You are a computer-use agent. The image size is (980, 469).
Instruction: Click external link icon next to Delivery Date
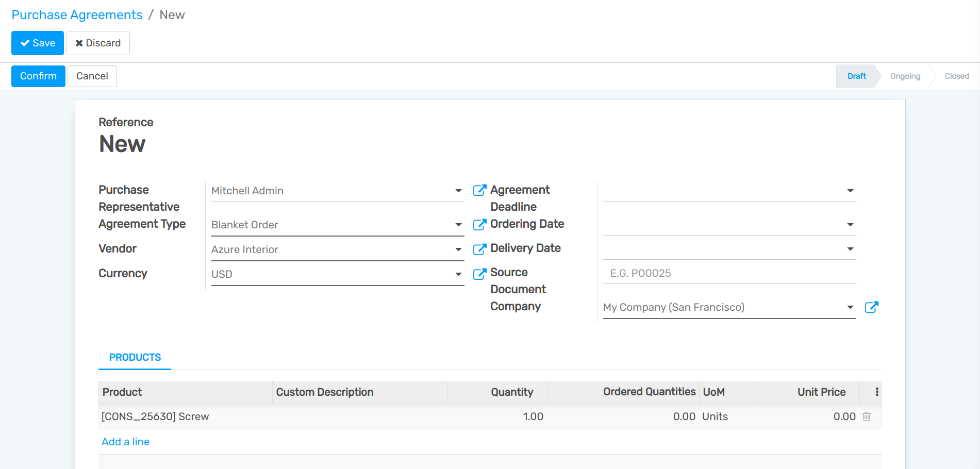pyautogui.click(x=479, y=248)
